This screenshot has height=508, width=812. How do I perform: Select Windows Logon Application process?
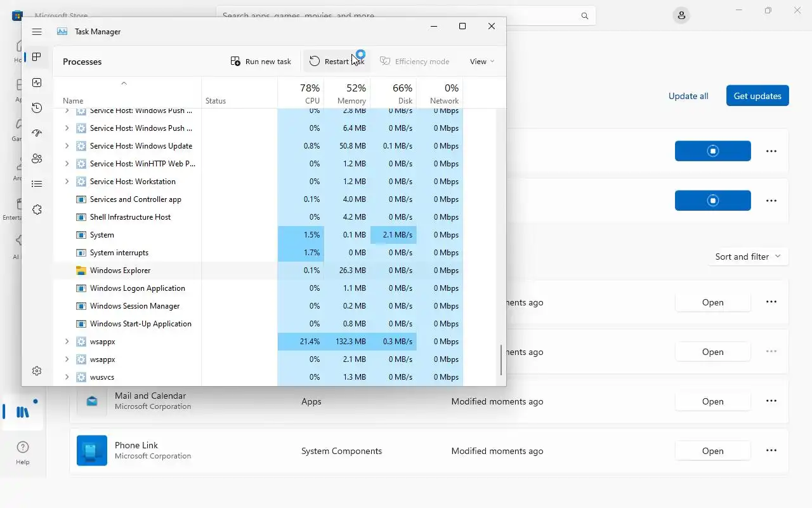[258, 288]
